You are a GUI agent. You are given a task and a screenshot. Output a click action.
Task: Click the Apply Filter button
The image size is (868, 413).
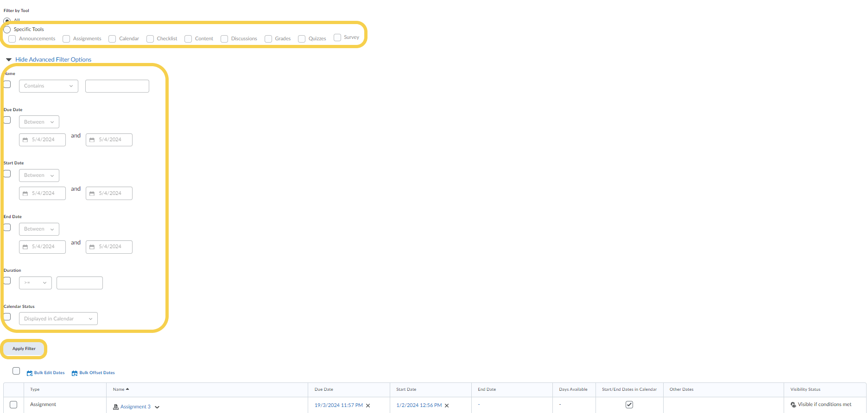tap(24, 349)
